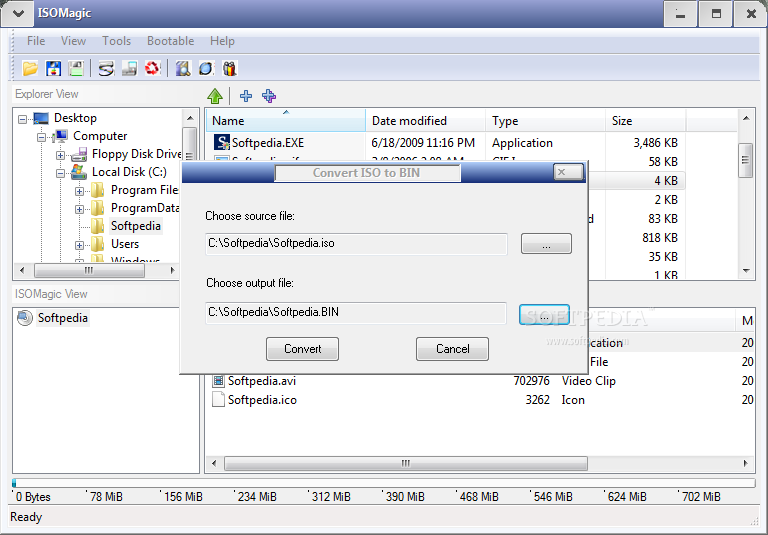The image size is (768, 535).
Task: Click the swirled S-shaped toolbar icon
Action: (x=106, y=68)
